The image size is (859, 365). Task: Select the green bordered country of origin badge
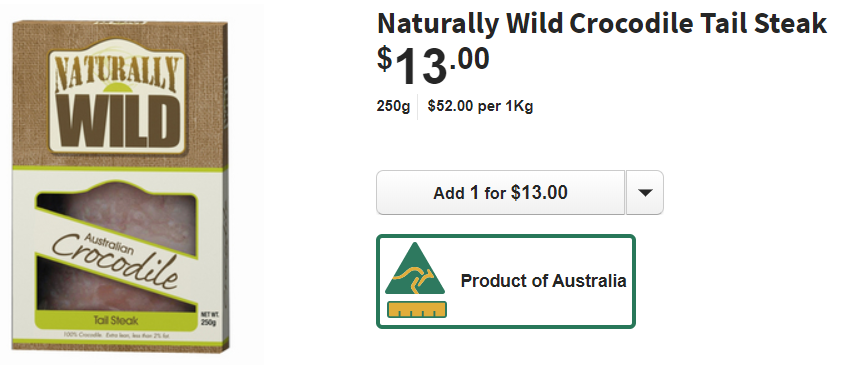[x=506, y=281]
